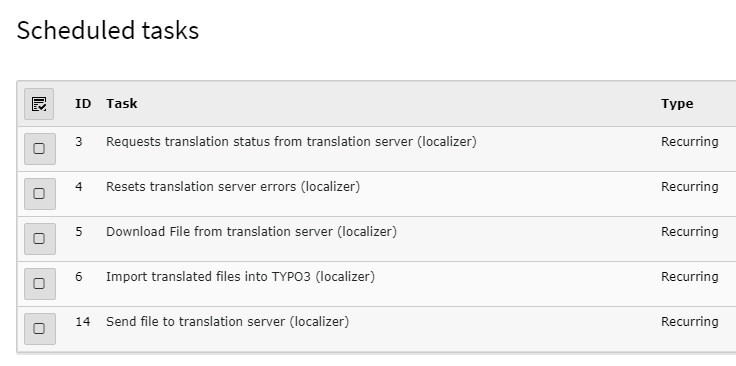Screen dimensions: 736x366
Task: Click the Type column header
Action: (x=677, y=104)
